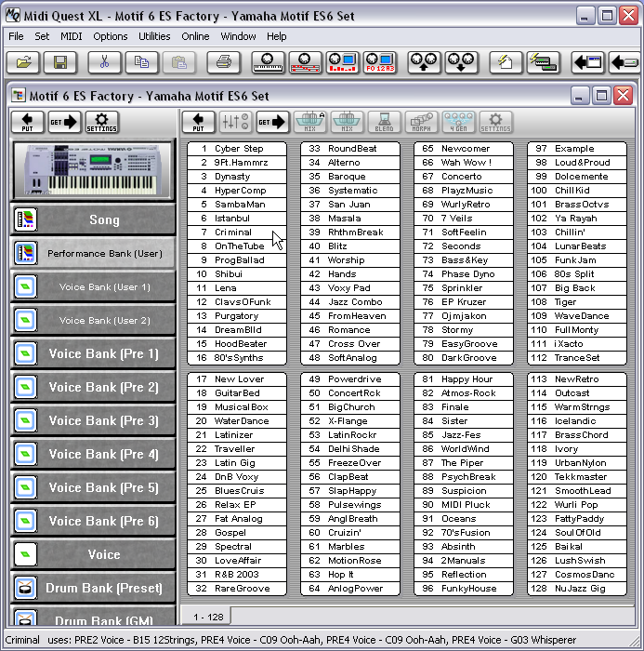Click the Song icon in sidebar
This screenshot has width=644, height=651.
(x=26, y=219)
